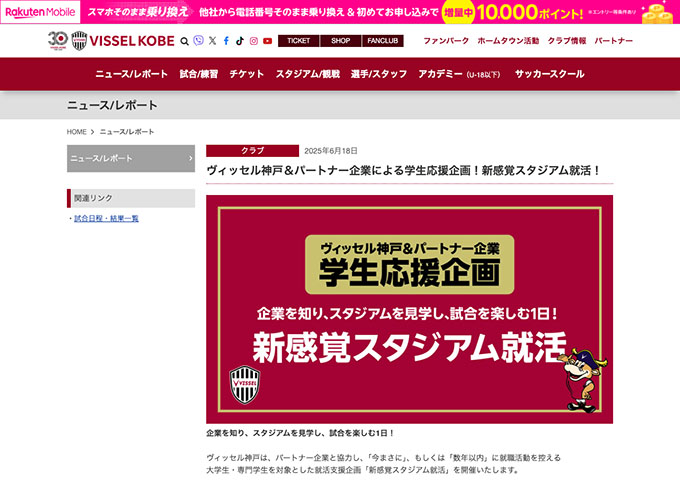The height and width of the screenshot is (480, 680).
Task: Open アカデミー (U-18以下) menu
Action: tap(459, 74)
